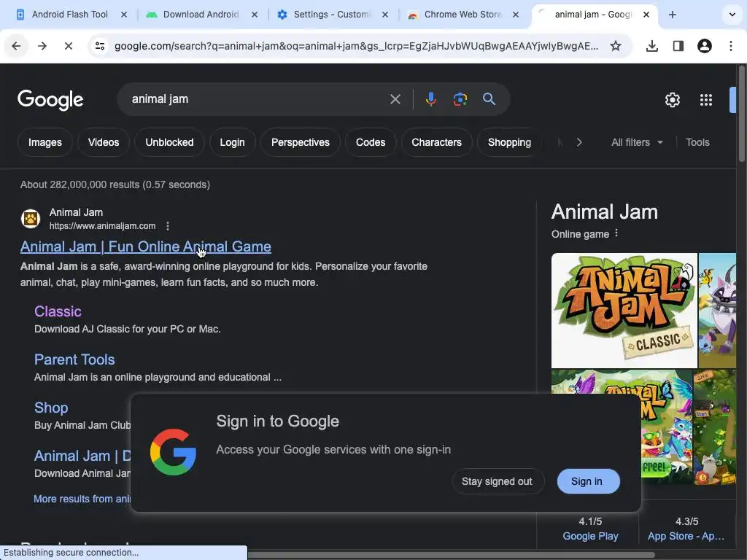Click the Sign in button in popup

[589, 481]
